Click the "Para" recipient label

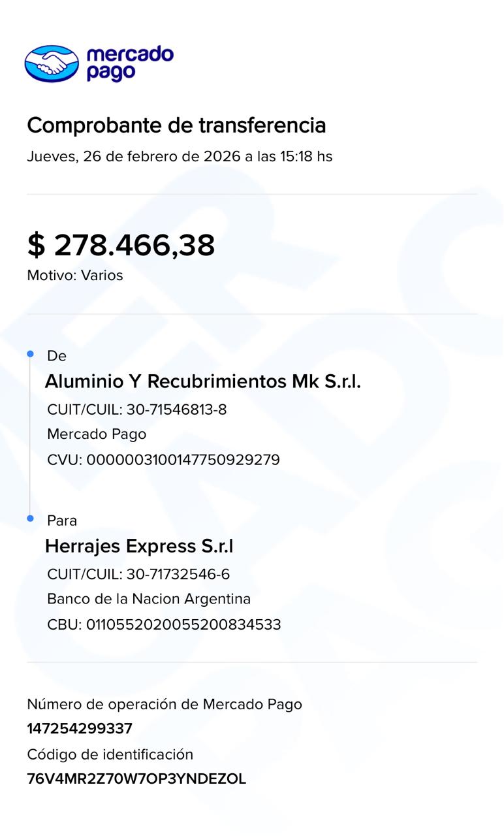(62, 521)
